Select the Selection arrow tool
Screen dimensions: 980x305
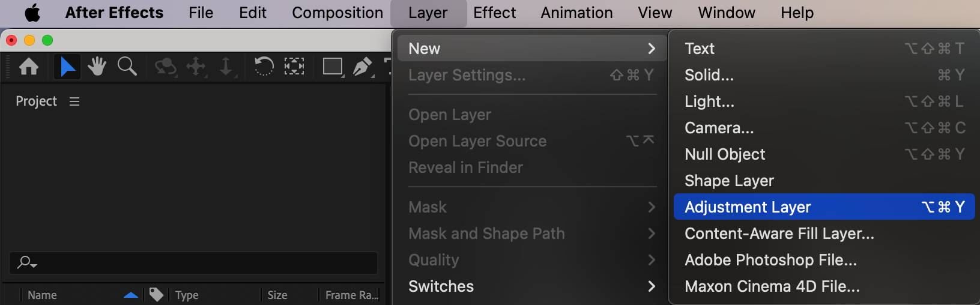pos(67,66)
